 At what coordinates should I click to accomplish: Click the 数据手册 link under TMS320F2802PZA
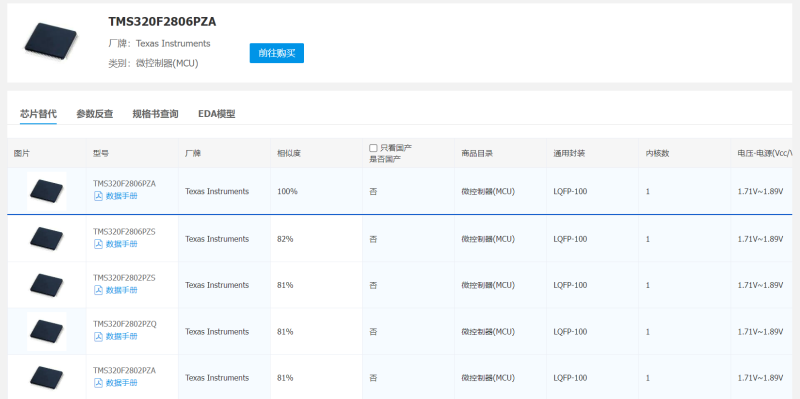(121, 383)
